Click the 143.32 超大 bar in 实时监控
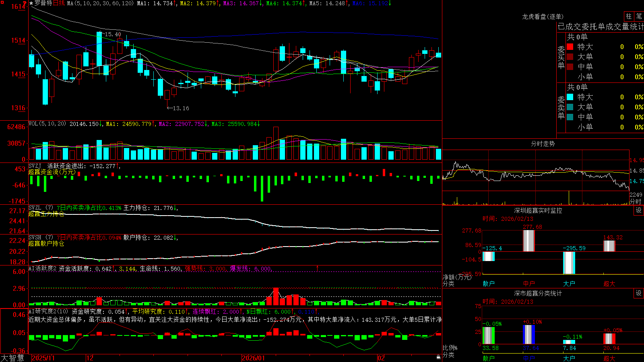The image size is (644, 362). 609,246
